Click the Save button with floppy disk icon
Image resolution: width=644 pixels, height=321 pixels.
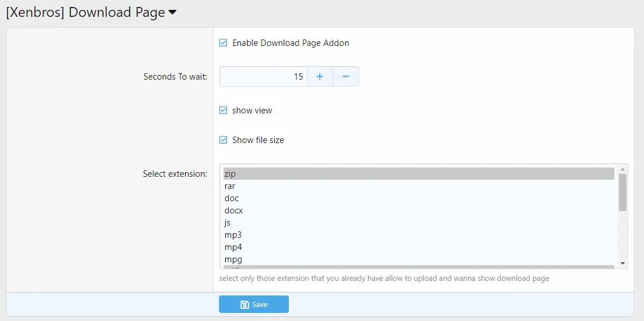(254, 304)
